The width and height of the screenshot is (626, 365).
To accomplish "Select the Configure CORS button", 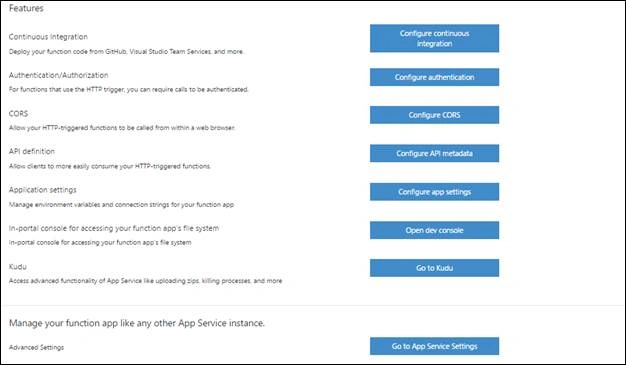I will [x=434, y=115].
